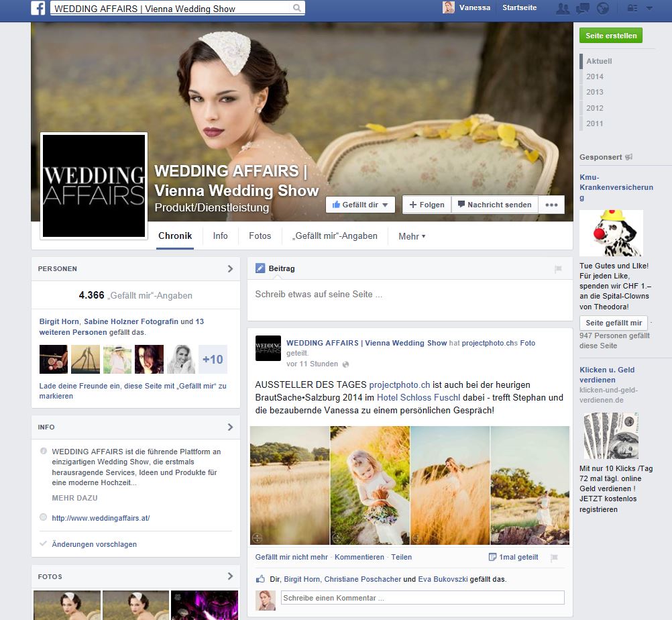Open the Info tab
Image resolution: width=672 pixels, height=620 pixels.
point(220,236)
